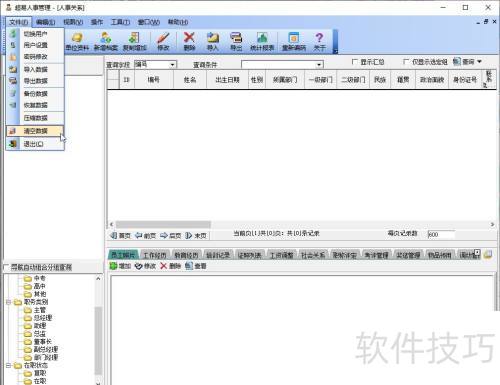Toggle the auto combination group query checkbox
Image resolution: width=500 pixels, height=385 pixels.
[6, 267]
